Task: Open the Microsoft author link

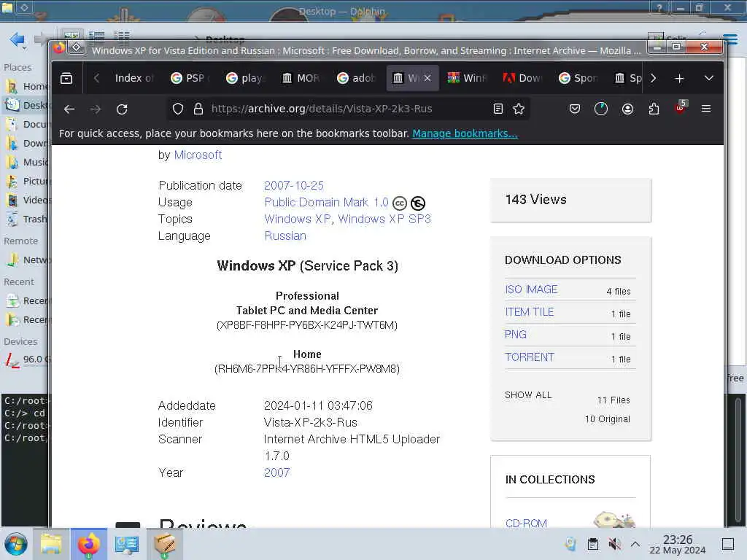Action: tap(198, 155)
